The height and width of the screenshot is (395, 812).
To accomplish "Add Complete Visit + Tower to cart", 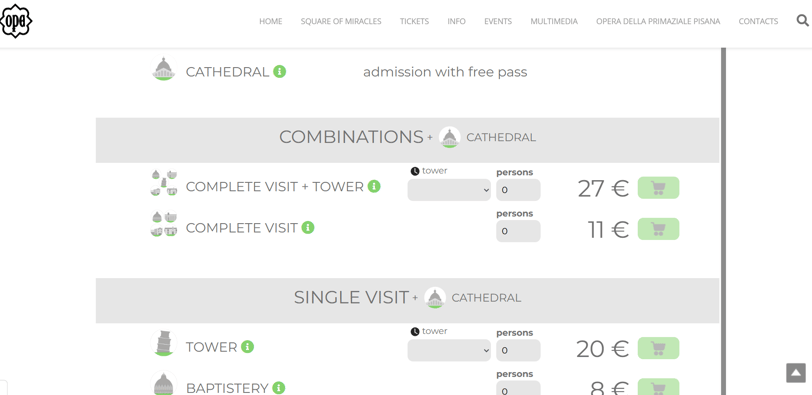I will click(x=658, y=188).
